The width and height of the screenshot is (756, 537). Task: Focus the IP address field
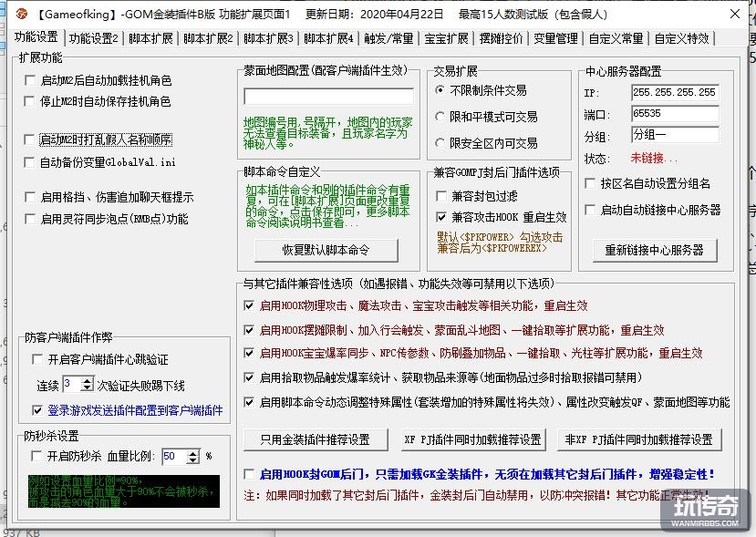[675, 93]
